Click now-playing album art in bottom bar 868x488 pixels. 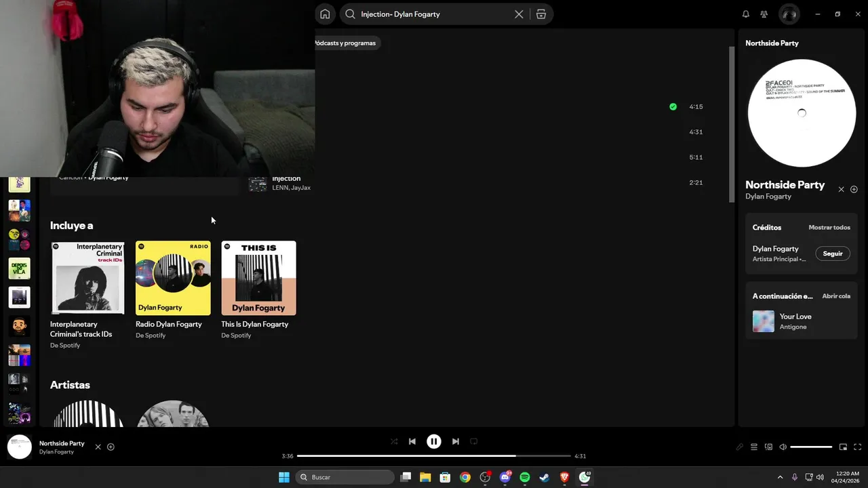pos(20,447)
